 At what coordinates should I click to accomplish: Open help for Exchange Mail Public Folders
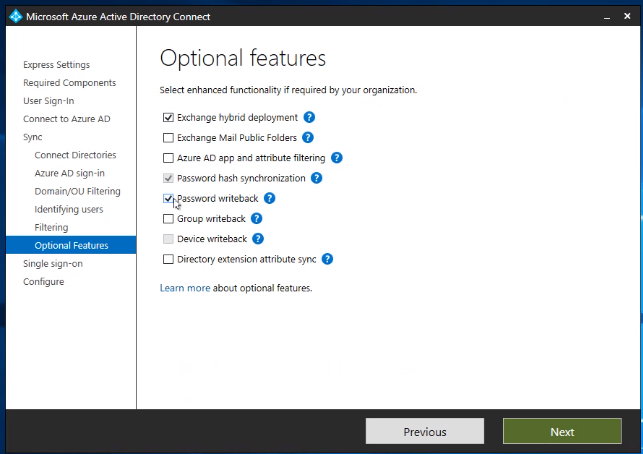point(308,137)
